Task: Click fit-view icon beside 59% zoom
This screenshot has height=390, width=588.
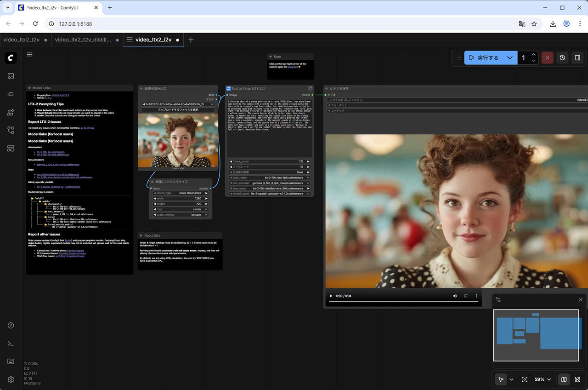Action: (x=525, y=379)
